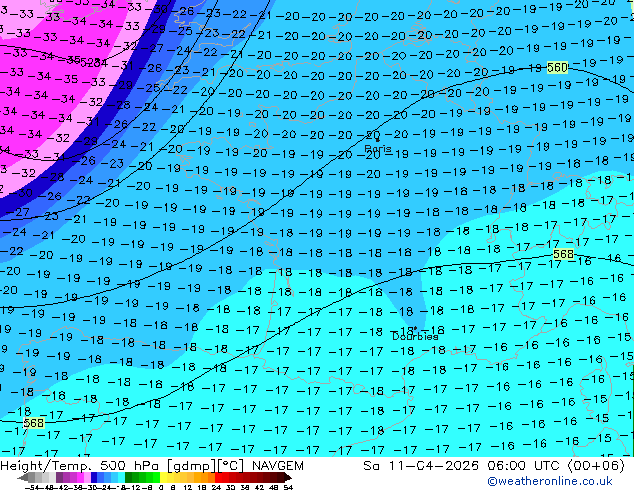Viewport: 634px width, 490px height.
Task: Pick the first yellow legend swatch above 0
Action: click(x=163, y=477)
